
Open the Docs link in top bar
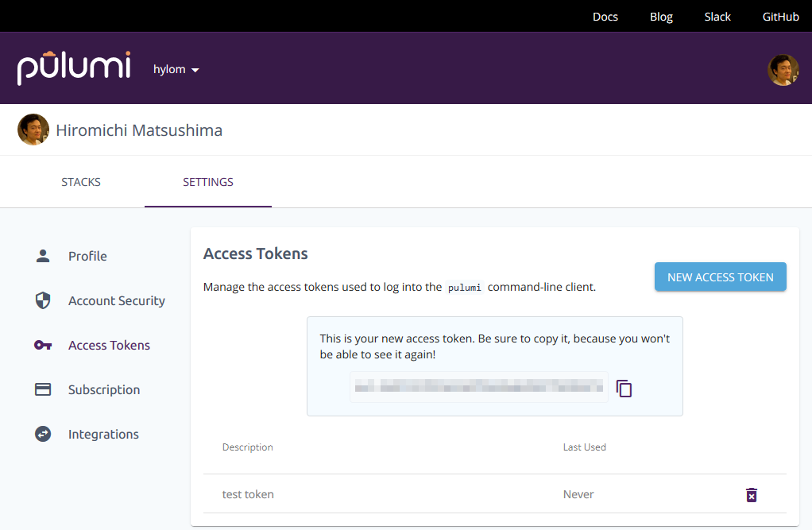tap(605, 17)
